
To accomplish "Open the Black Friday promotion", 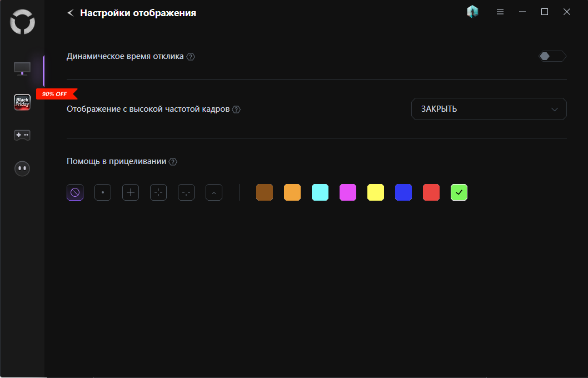I will 22,102.
